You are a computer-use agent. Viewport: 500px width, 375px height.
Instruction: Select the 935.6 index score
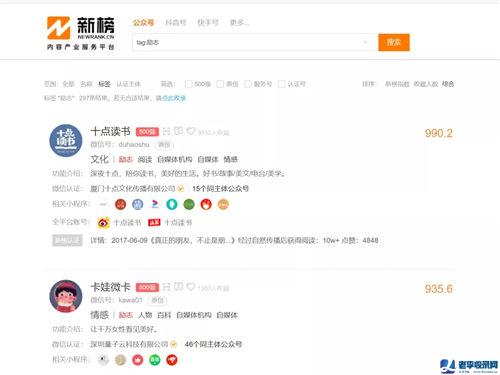438,289
